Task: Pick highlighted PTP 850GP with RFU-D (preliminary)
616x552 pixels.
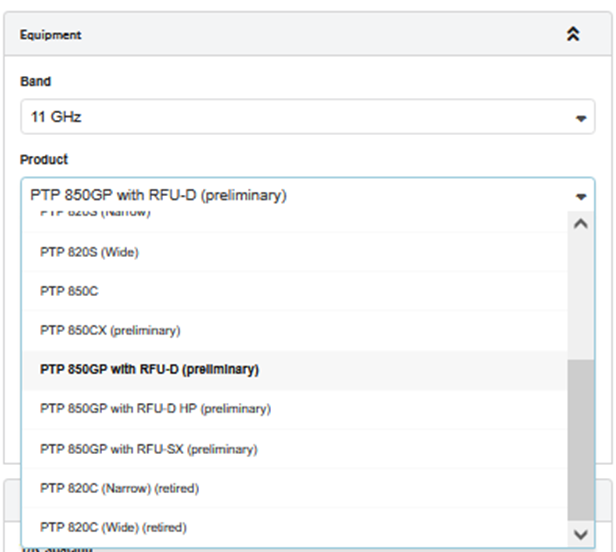Action: click(149, 369)
